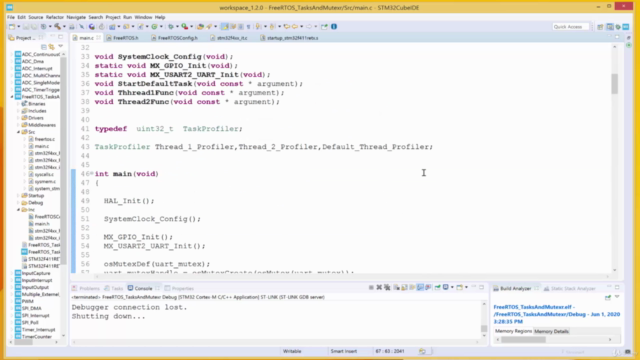Click the Pin Console icon
This screenshot has width=640, height=360.
click(438, 287)
